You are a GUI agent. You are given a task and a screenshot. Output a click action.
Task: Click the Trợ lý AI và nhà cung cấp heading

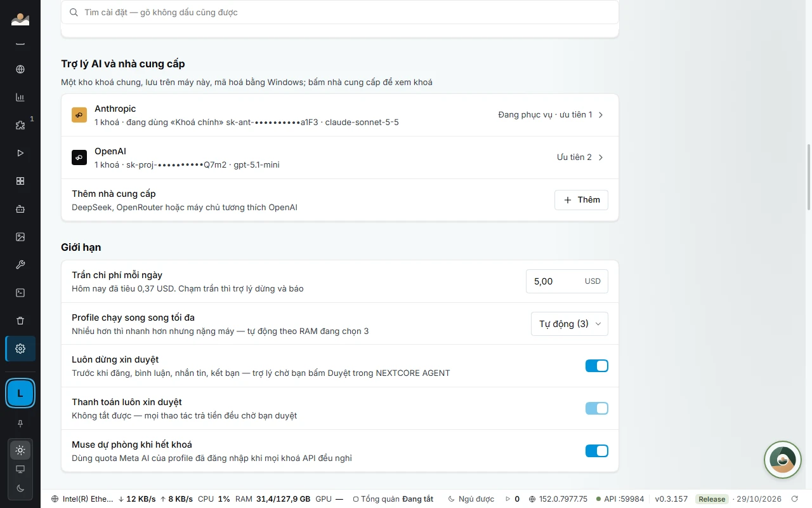[x=123, y=63]
